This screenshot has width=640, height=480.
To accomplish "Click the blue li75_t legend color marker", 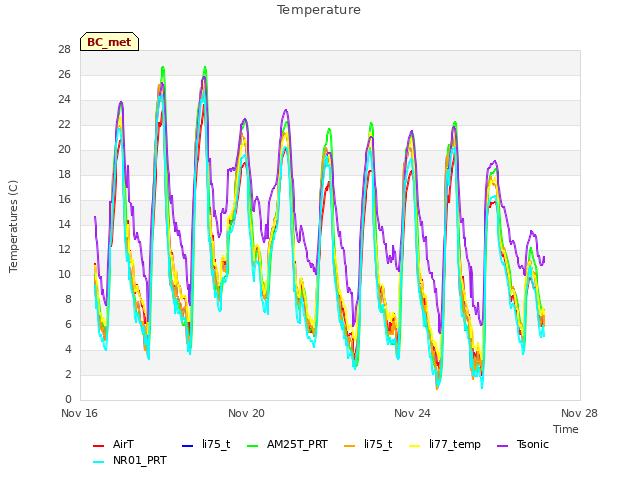I will coord(187,446).
